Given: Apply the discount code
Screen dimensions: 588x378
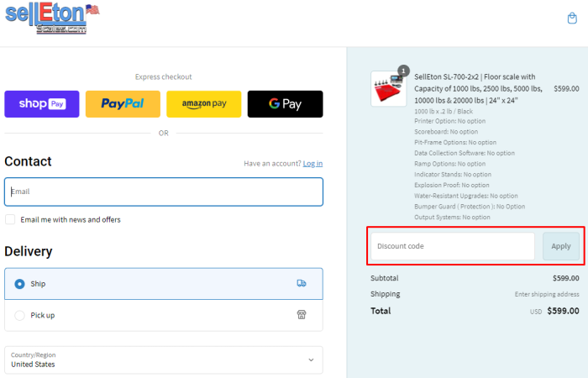Looking at the screenshot, I should pos(561,246).
